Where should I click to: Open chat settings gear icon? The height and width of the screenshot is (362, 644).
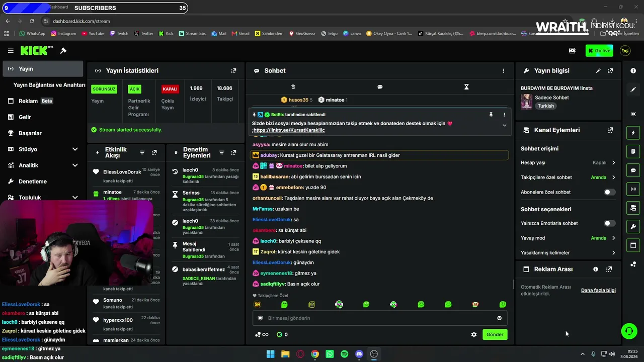tap(474, 334)
